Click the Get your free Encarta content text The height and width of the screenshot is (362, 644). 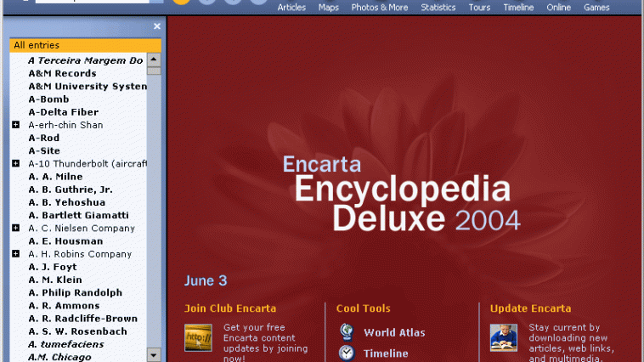click(265, 343)
